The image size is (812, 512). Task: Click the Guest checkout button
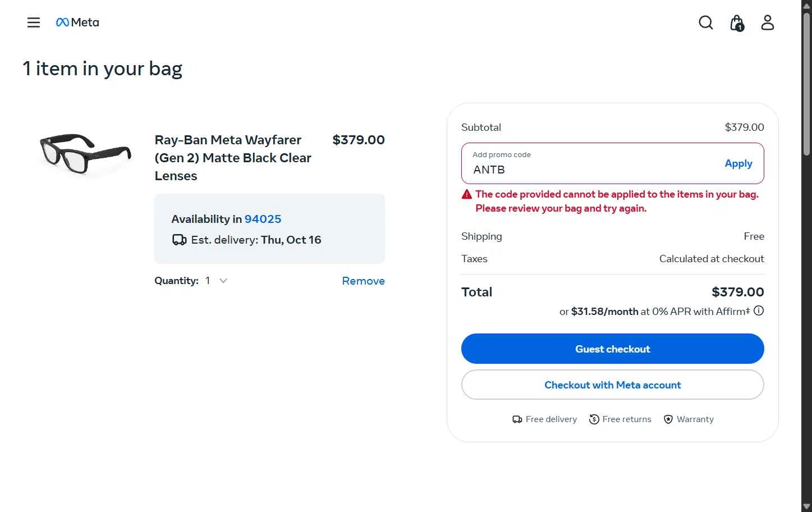[x=612, y=349]
